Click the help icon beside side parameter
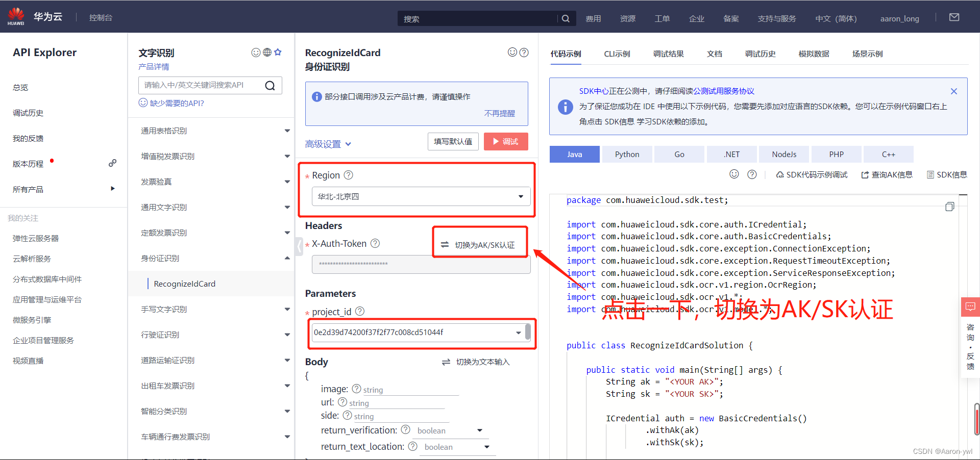The image size is (980, 460). coord(347,415)
